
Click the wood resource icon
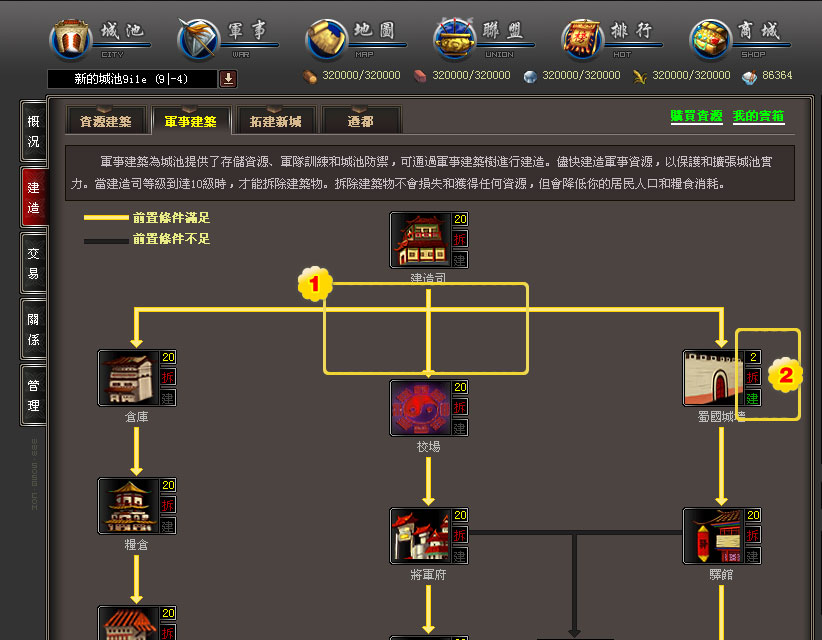(310, 77)
